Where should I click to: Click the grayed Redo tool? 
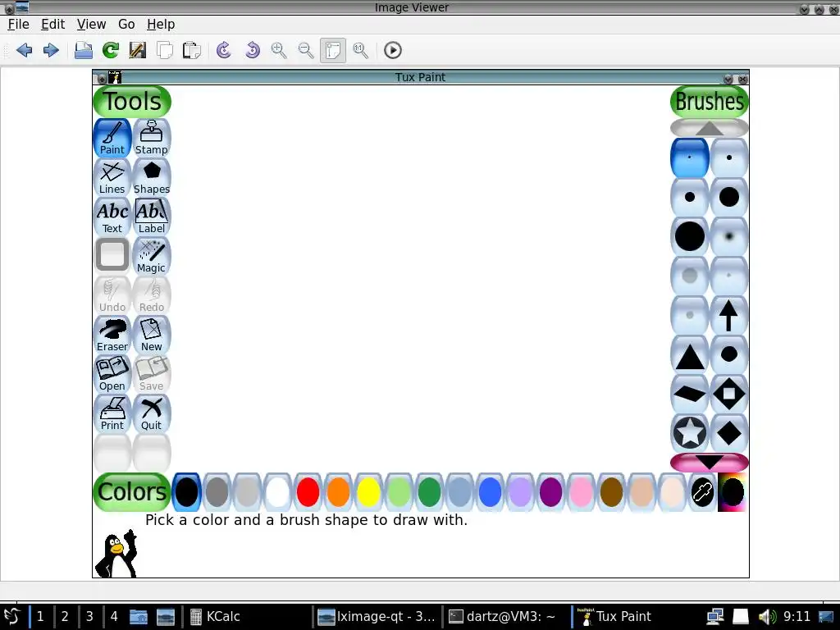(x=152, y=295)
